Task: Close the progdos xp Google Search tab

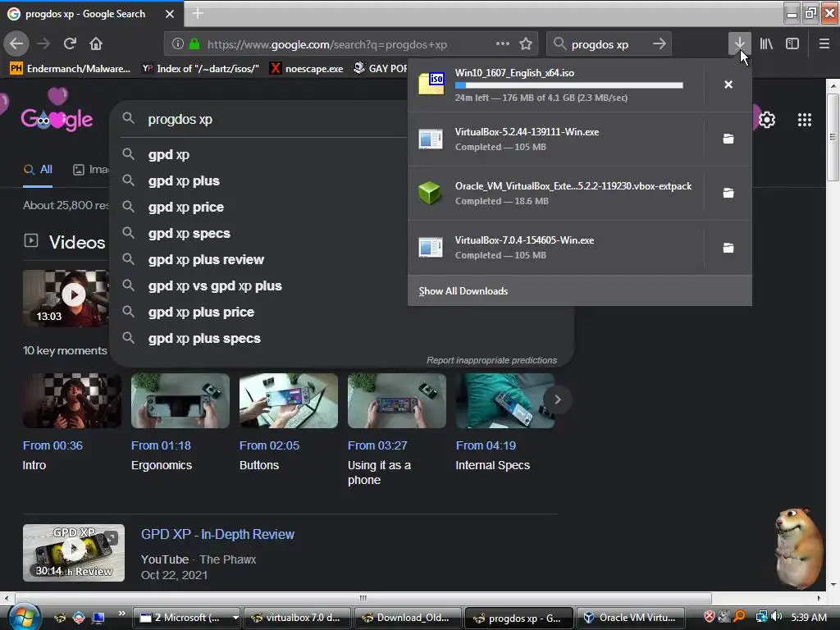Action: tap(170, 14)
